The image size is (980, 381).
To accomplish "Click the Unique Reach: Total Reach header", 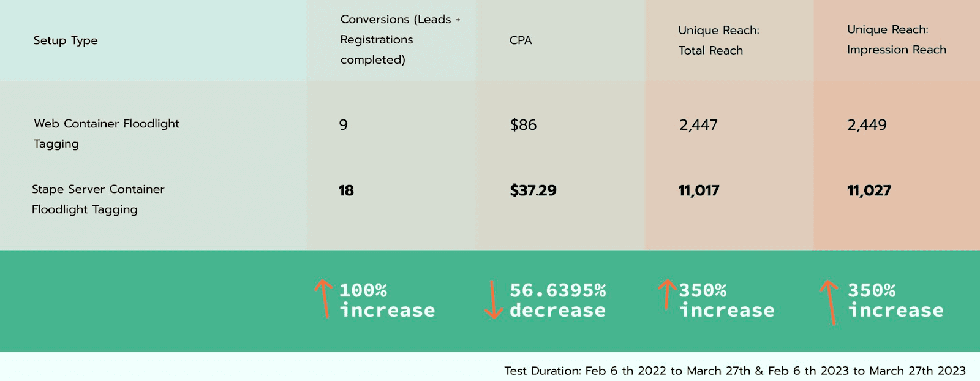I will 718,40.
